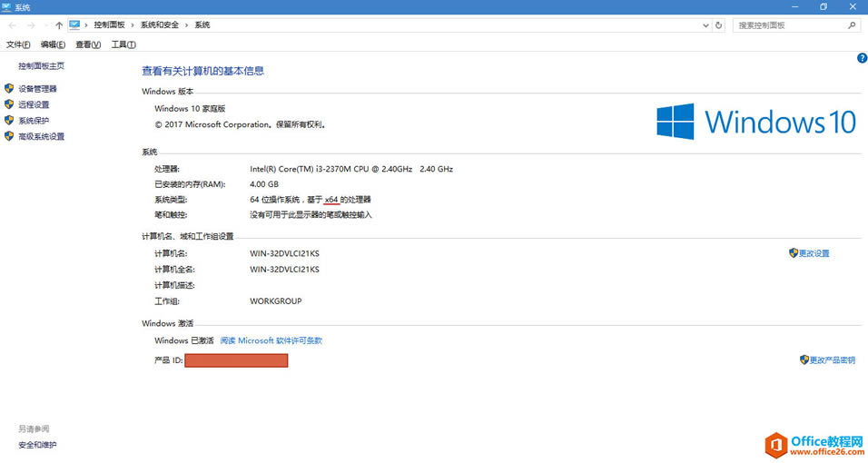Click shield icon beside 远程设置
Screen dimensions: 868x463
click(9, 104)
